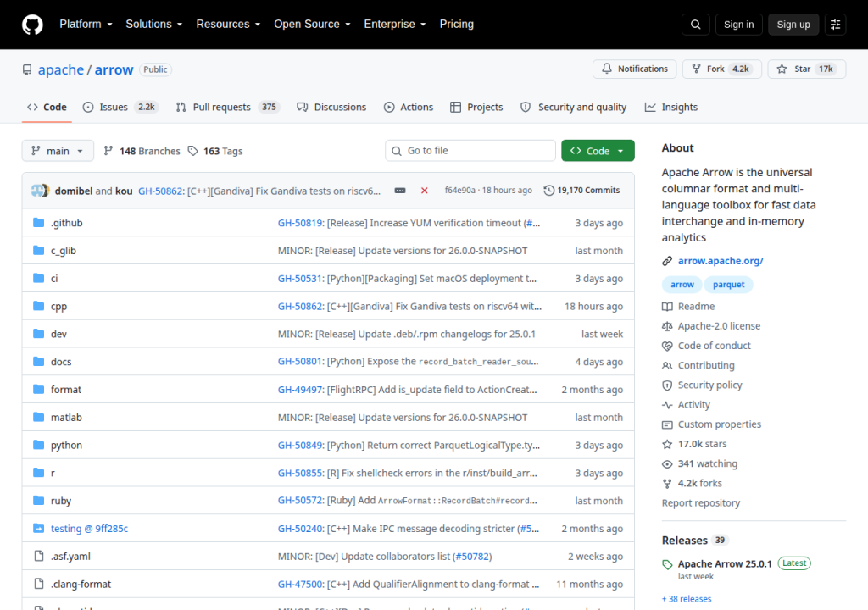Show the failed check X status icon
The image size is (868, 610).
(424, 191)
